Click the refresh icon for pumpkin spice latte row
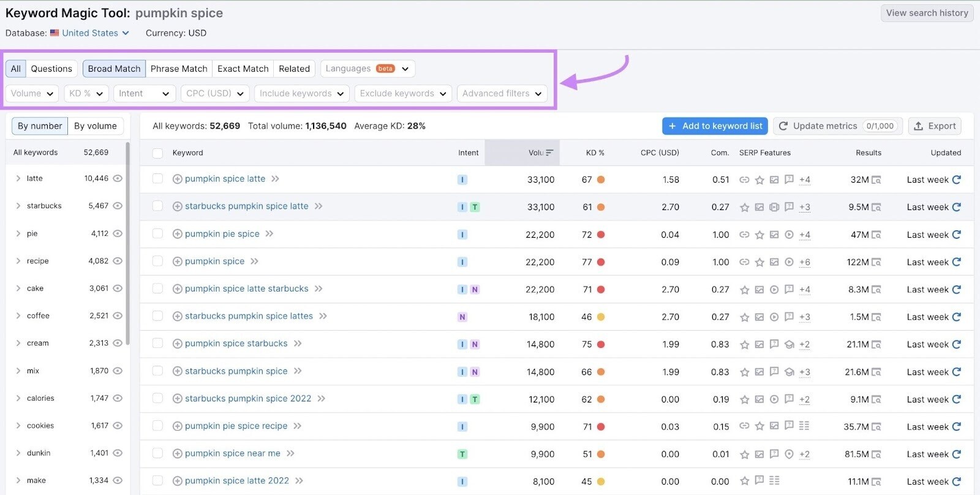This screenshot has height=495, width=980. pyautogui.click(x=957, y=179)
